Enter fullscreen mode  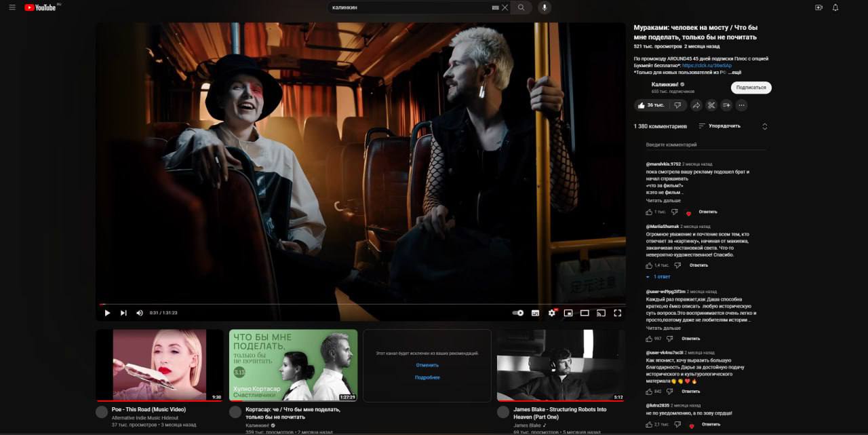617,313
